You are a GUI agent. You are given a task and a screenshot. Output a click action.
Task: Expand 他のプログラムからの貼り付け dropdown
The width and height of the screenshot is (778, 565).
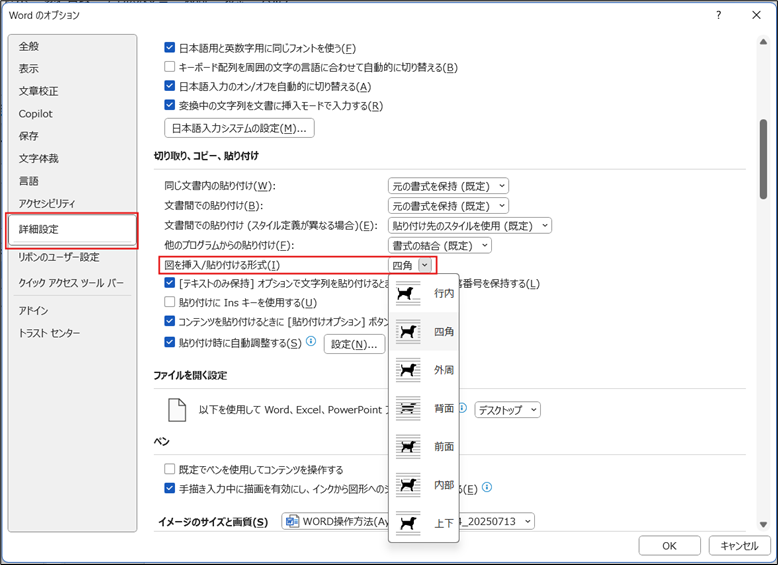439,245
